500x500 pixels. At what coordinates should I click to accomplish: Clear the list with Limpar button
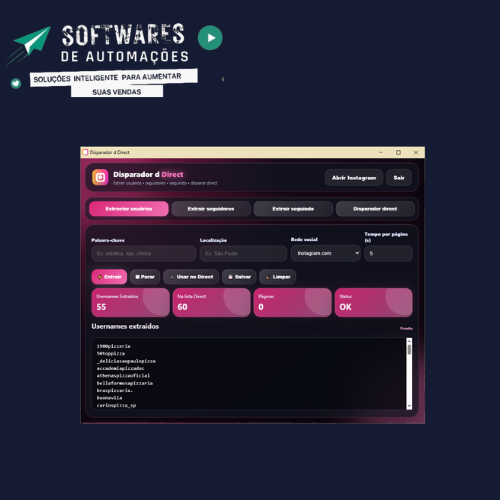point(278,277)
